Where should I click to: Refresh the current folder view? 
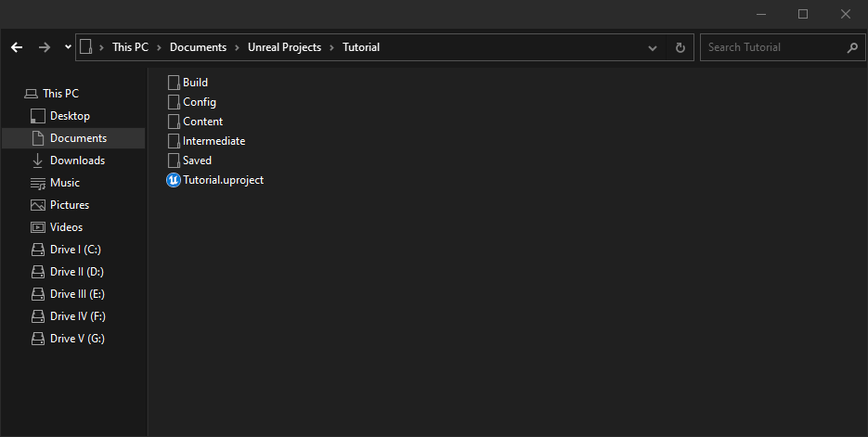[680, 47]
